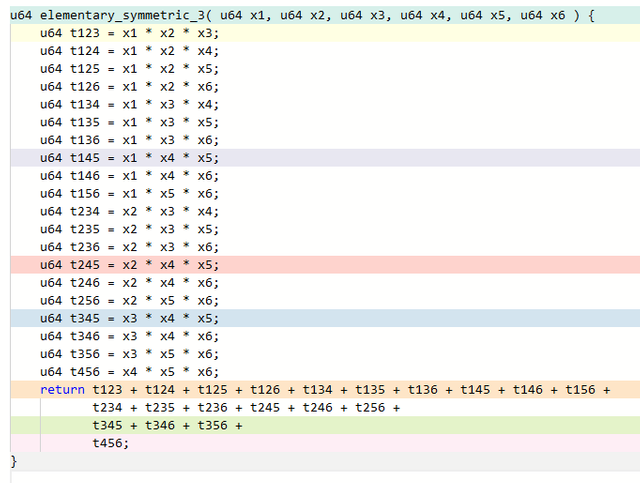The height and width of the screenshot is (483, 640).
Task: Click the 'return' keyword
Action: pyautogui.click(x=62, y=390)
